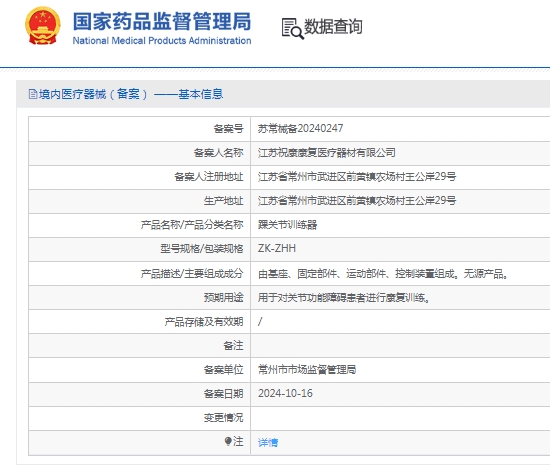Select the 常州市市场监督管理局 filing unit
This screenshot has height=470, width=550.
[307, 369]
